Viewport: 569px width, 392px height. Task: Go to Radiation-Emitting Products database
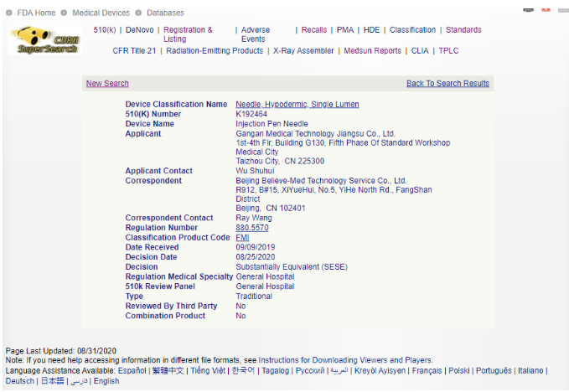pos(215,51)
